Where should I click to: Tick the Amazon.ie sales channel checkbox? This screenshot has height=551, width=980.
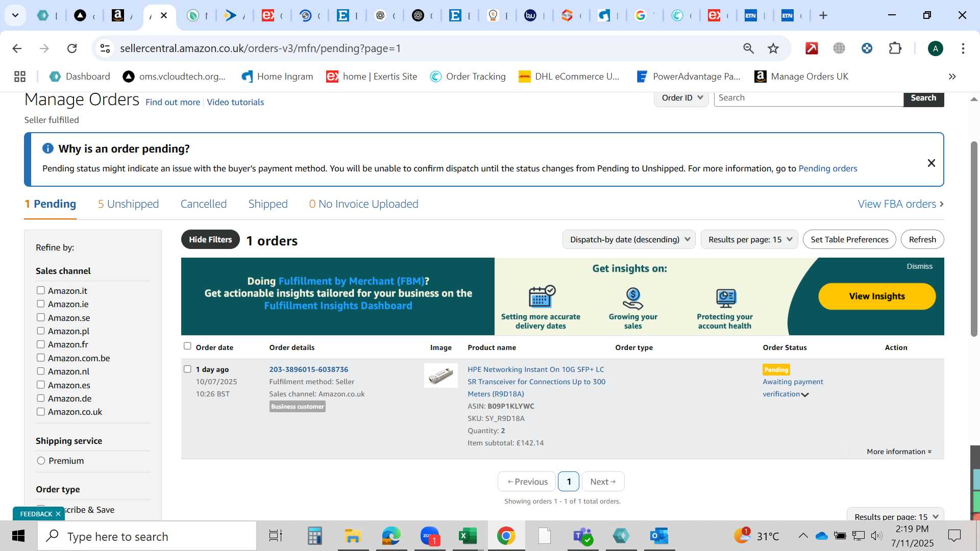[x=41, y=304]
